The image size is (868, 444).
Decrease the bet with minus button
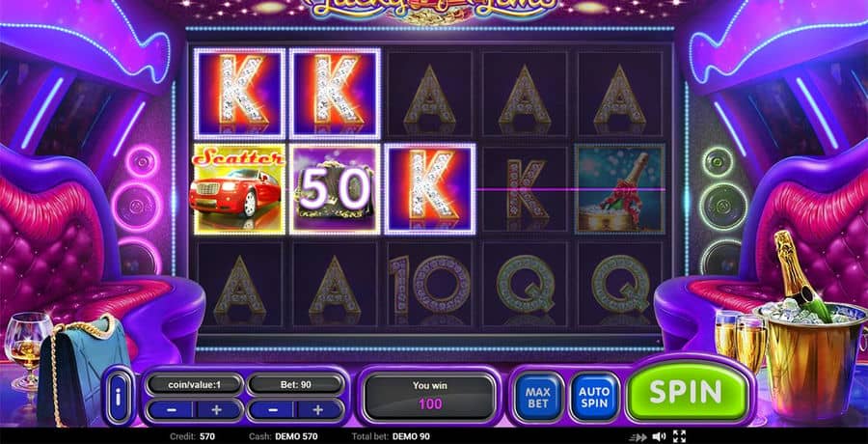point(273,410)
